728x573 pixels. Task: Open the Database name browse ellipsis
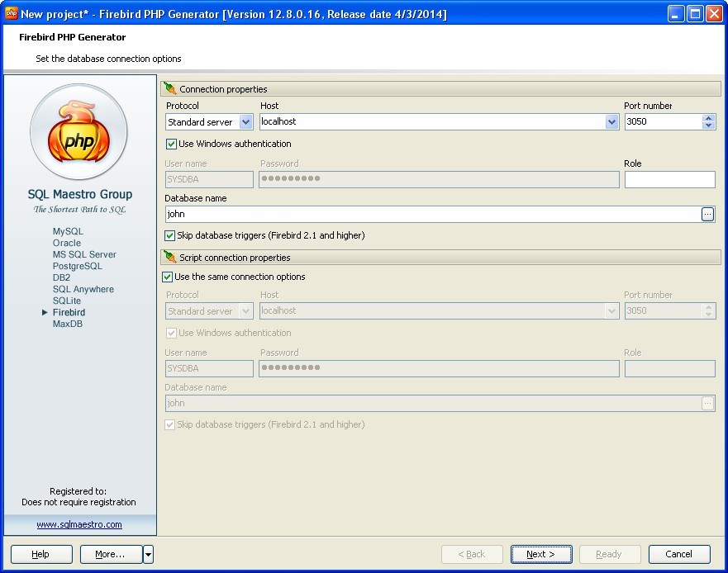pyautogui.click(x=707, y=214)
